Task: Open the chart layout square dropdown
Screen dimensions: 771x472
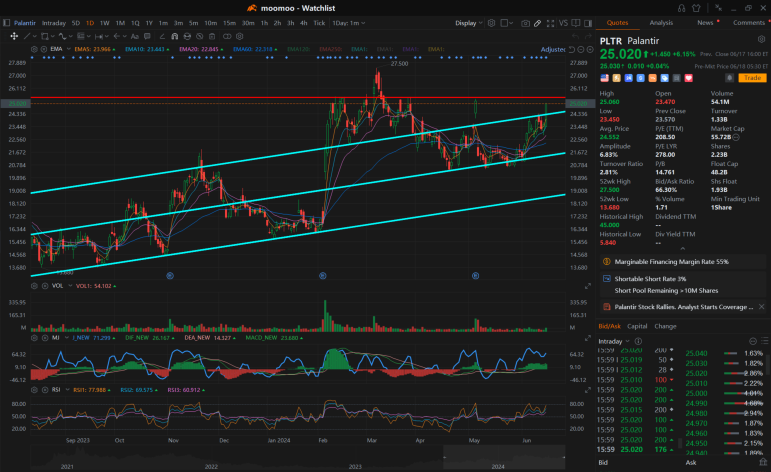Action: point(506,23)
